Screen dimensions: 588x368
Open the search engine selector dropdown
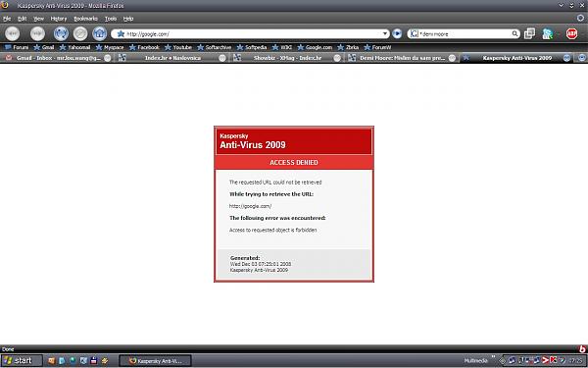[x=414, y=33]
